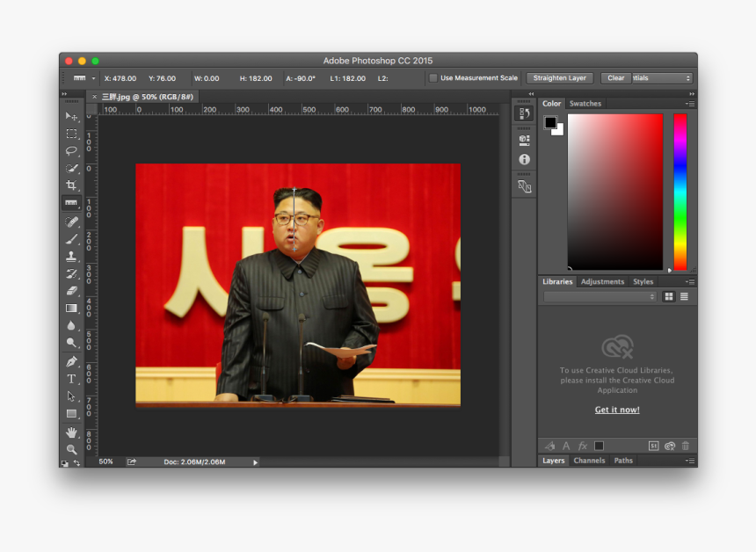Pick a hue on rainbow slider
The width and height of the screenshot is (756, 552).
680,192
